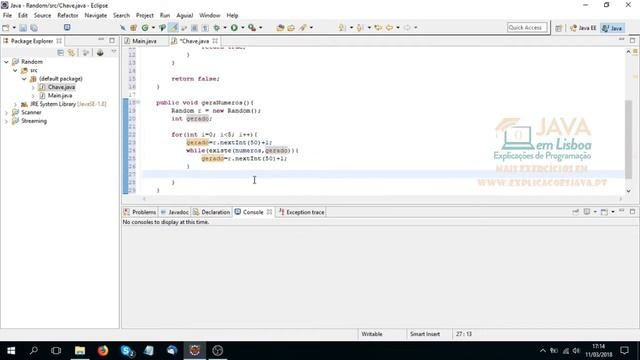Open the New file dropdown arrow
This screenshot has height=360, width=640.
pyautogui.click(x=14, y=28)
